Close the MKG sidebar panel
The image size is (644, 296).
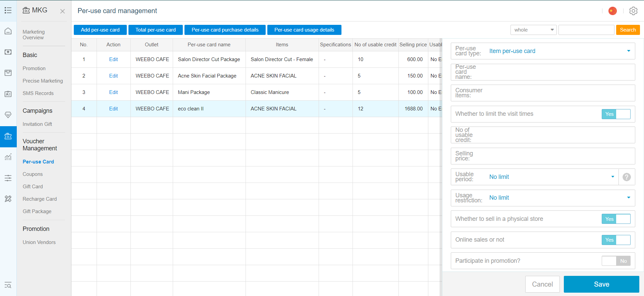(x=62, y=11)
